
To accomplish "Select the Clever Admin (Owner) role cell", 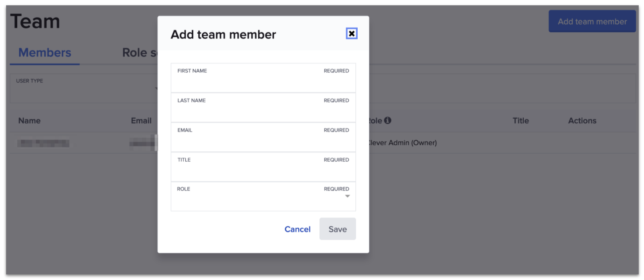I will (x=402, y=143).
